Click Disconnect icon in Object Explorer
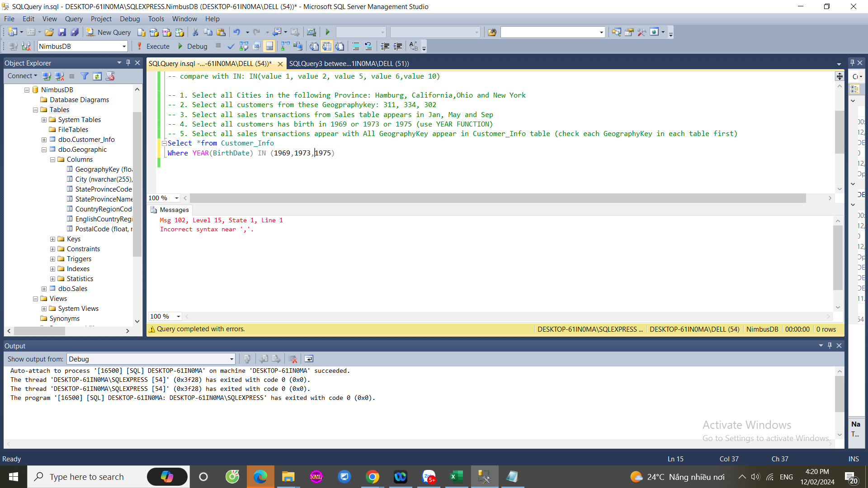This screenshot has width=868, height=488. (x=59, y=76)
